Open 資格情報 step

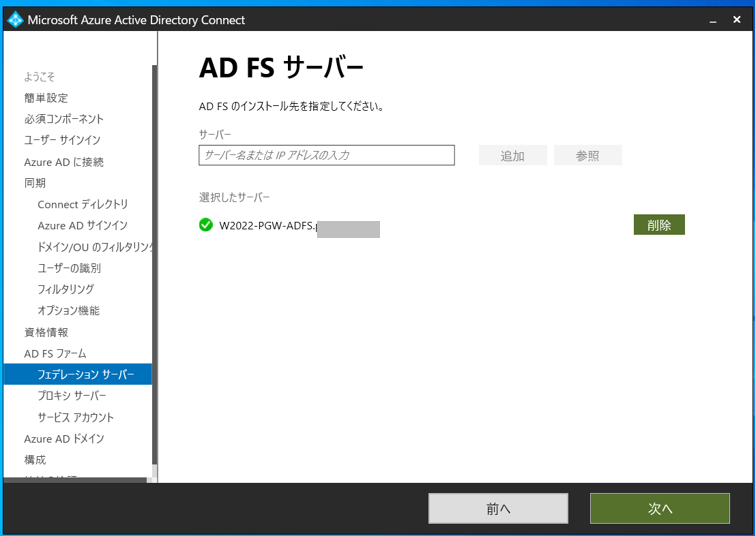pos(46,332)
